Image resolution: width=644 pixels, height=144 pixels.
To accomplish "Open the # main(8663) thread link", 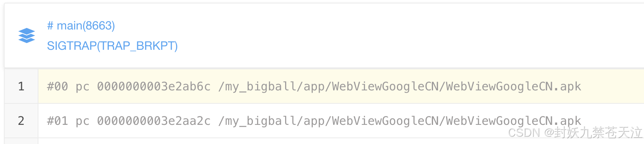I will 81,26.
